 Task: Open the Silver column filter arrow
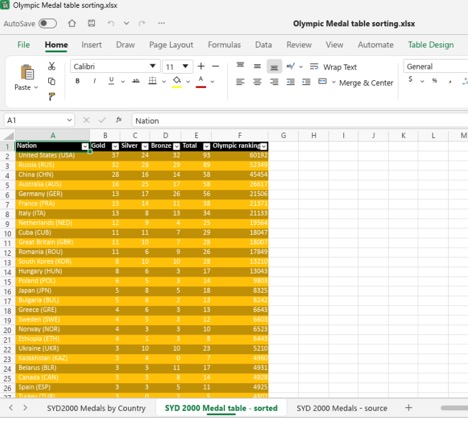tap(145, 146)
